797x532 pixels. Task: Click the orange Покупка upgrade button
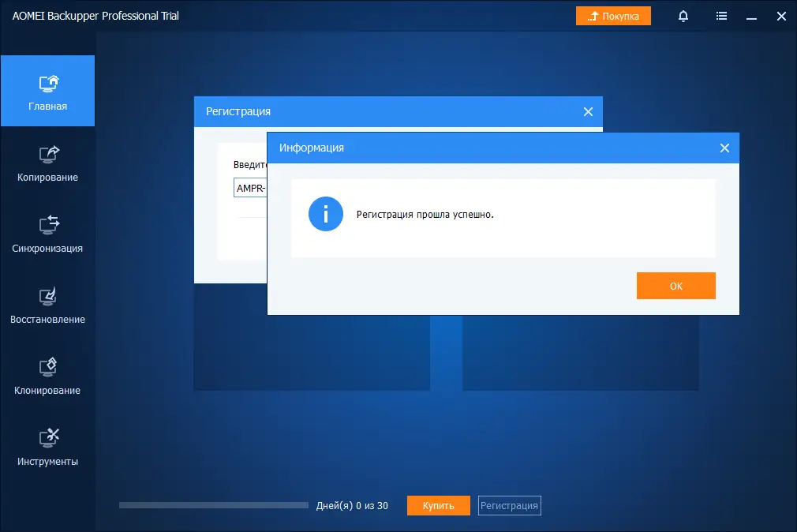[613, 16]
